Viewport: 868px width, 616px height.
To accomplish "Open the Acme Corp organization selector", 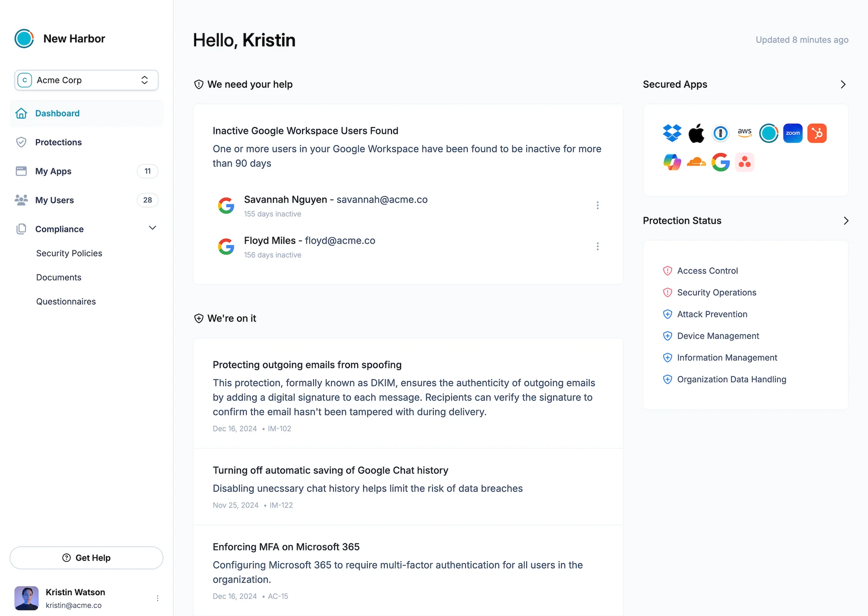I will pyautogui.click(x=86, y=80).
